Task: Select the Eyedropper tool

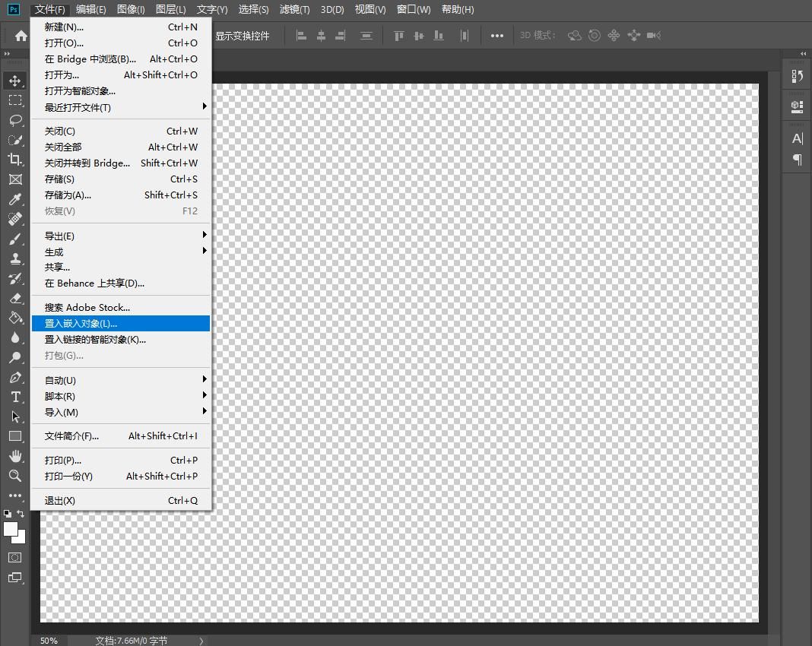Action: click(15, 199)
